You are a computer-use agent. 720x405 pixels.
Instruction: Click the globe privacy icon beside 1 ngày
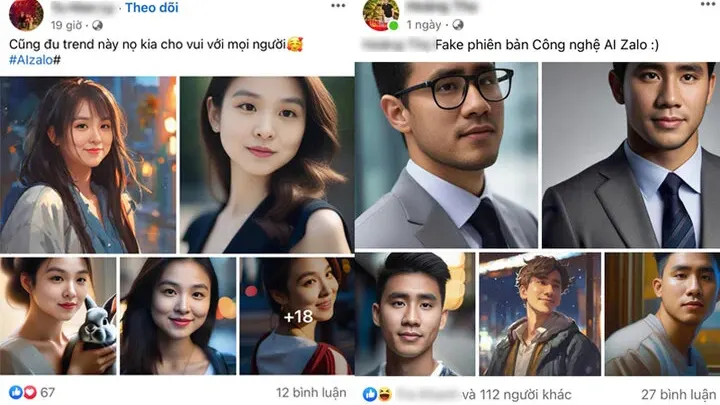coord(458,25)
